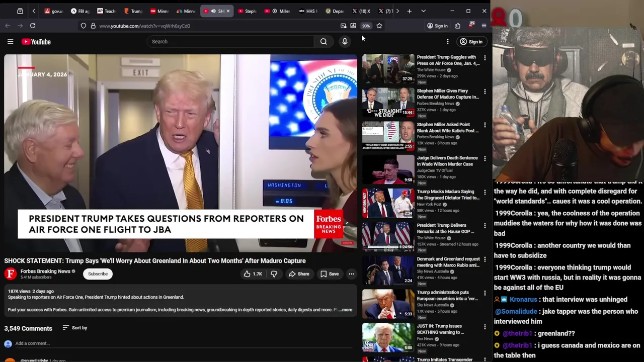Save the video to a playlist
Viewport: 644px width, 362px height.
point(330,274)
